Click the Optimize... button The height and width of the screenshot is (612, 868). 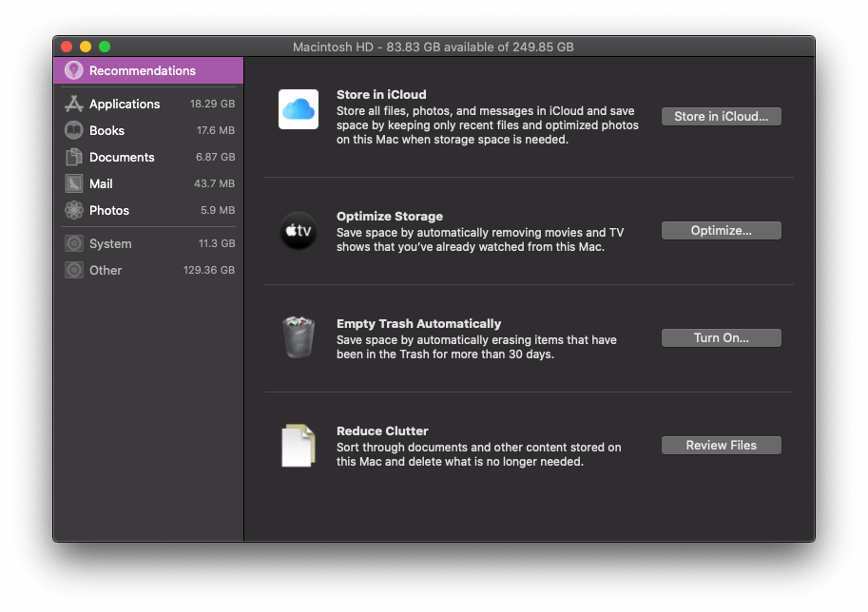coord(722,230)
